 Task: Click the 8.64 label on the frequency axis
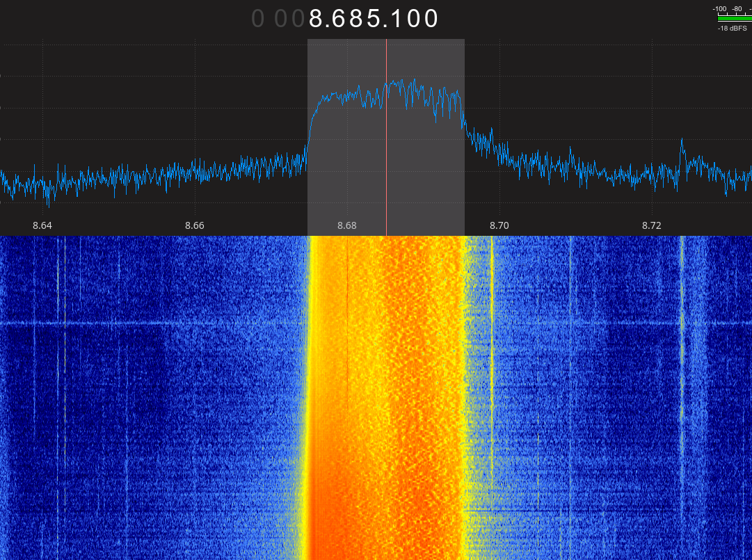[42, 225]
